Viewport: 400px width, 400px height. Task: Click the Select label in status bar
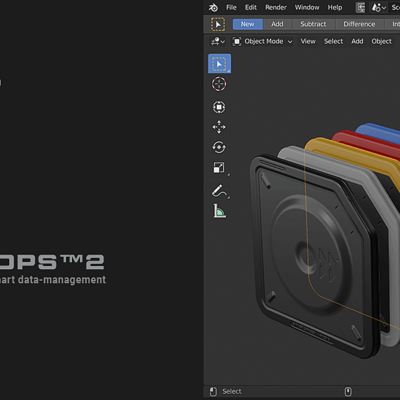tap(232, 392)
